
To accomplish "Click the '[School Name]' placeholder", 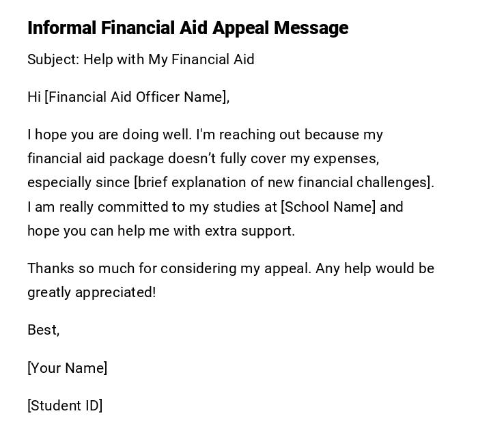I will point(328,207).
